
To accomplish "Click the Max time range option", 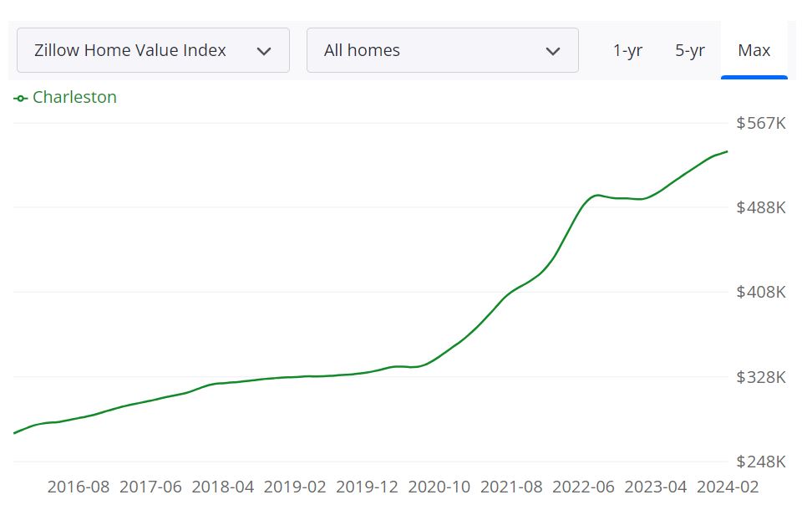I will [754, 50].
